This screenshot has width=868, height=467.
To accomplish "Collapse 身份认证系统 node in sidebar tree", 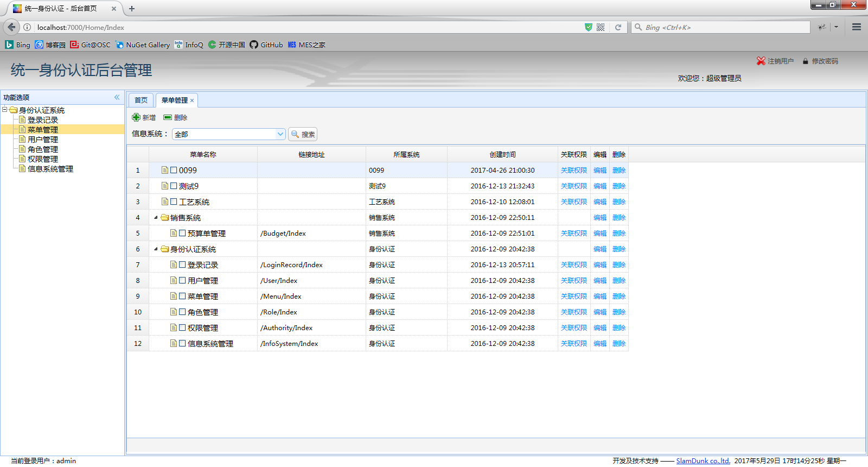I will point(5,110).
